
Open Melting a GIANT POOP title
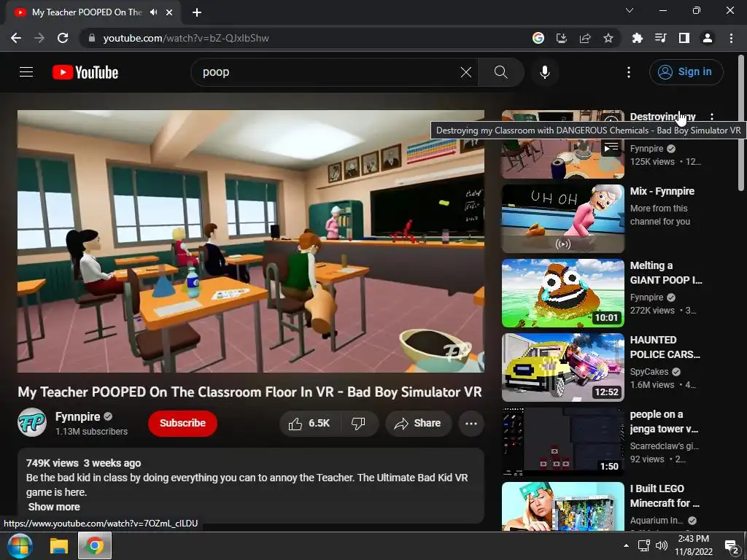coord(665,273)
